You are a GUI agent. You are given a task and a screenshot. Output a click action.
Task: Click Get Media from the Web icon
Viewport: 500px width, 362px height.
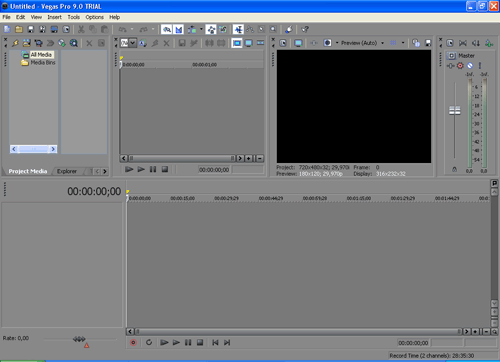62,43
